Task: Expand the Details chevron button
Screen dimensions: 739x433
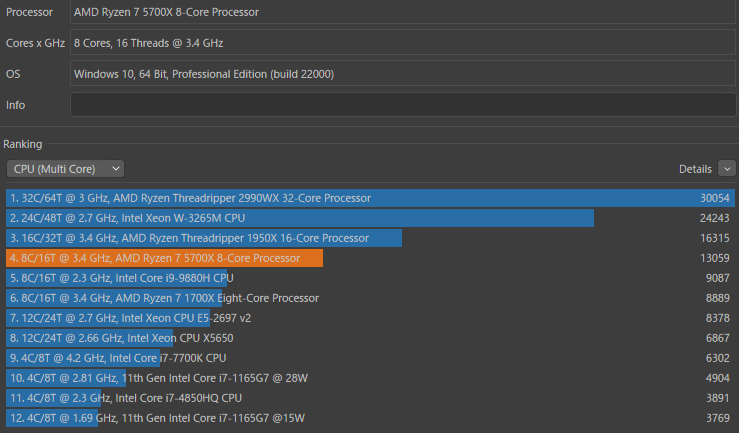Action: click(727, 169)
